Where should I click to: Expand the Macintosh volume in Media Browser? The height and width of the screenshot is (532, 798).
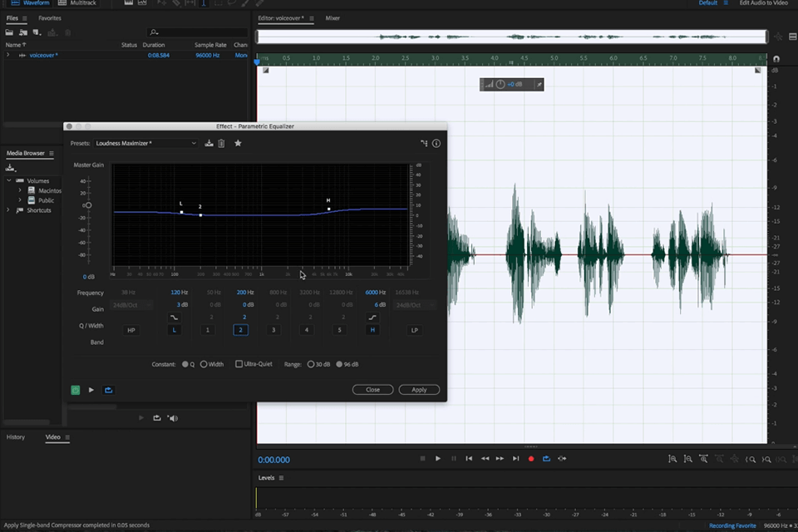click(x=19, y=190)
